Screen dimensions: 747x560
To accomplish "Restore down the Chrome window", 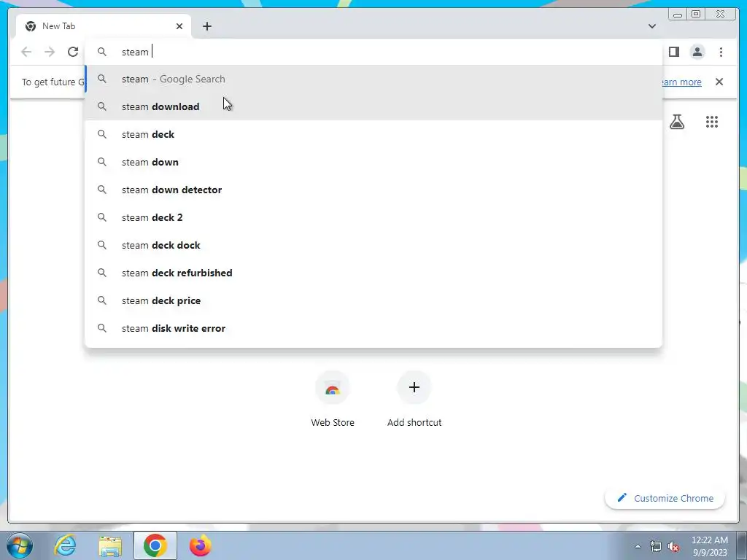I will [696, 15].
